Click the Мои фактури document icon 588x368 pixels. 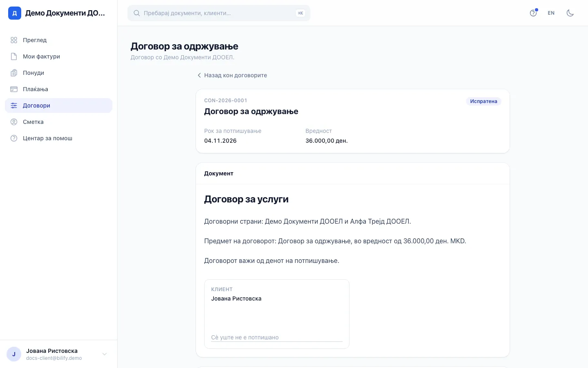(14, 56)
